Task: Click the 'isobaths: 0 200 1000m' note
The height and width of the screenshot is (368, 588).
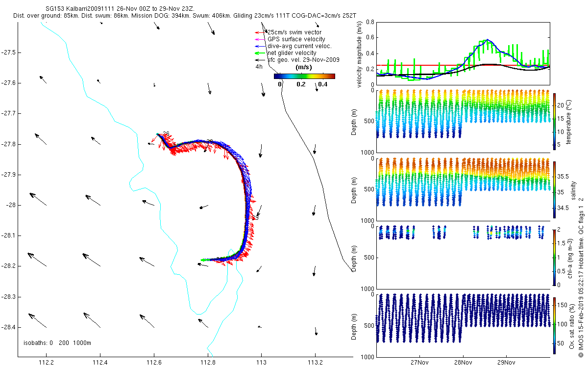Action: tap(57, 342)
